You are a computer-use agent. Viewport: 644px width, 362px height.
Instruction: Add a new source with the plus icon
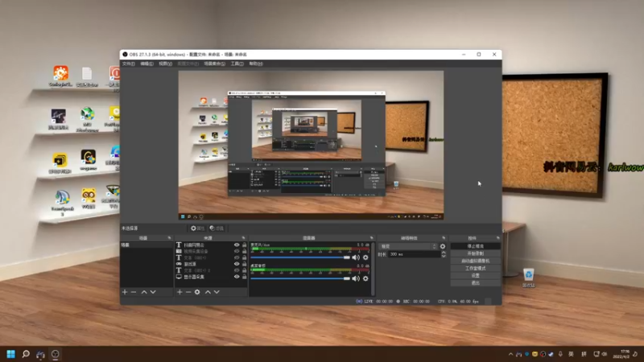point(180,292)
